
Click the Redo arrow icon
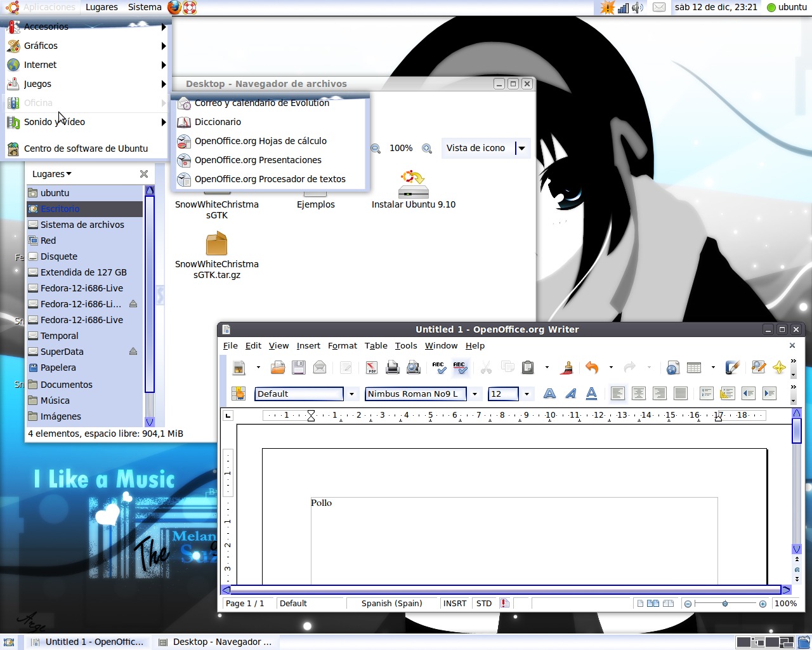pos(630,368)
